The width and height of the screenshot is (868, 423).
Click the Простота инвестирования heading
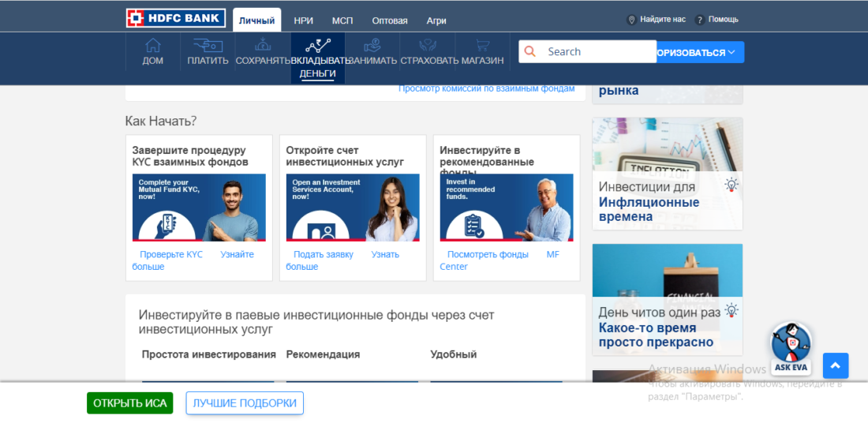click(208, 354)
